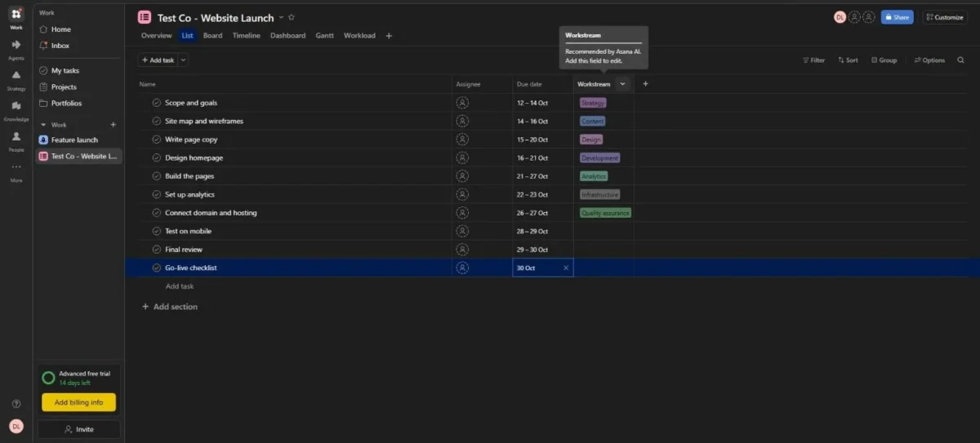
Task: Switch to Board tab
Action: [x=212, y=36]
